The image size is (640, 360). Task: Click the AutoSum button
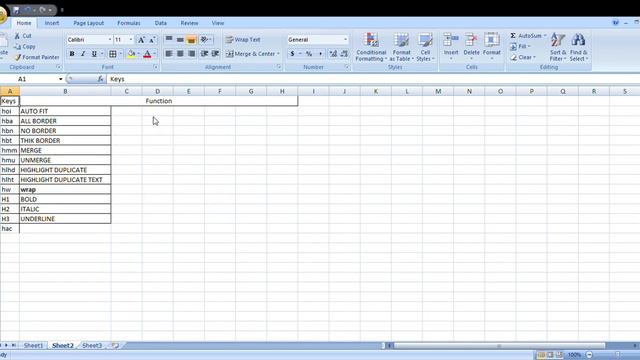point(528,36)
